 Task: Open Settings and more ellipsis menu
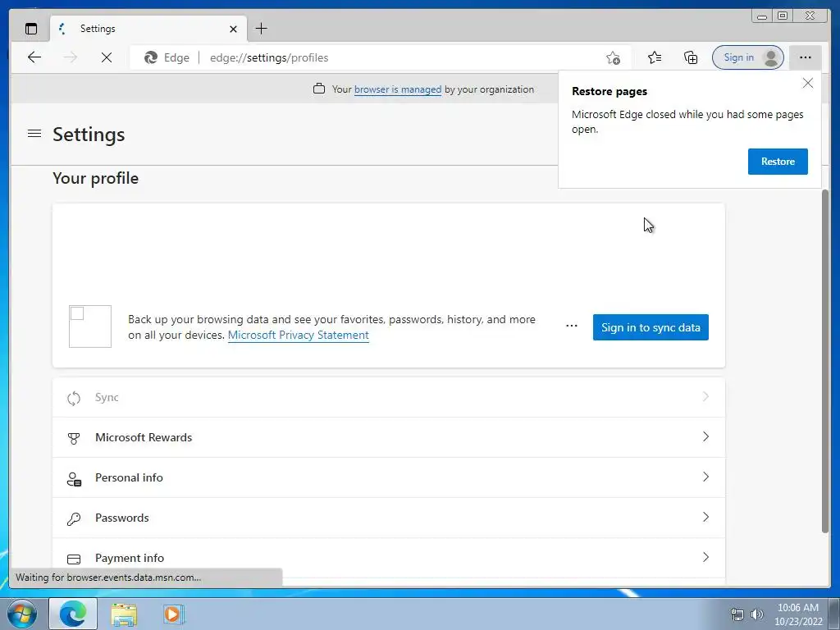806,57
